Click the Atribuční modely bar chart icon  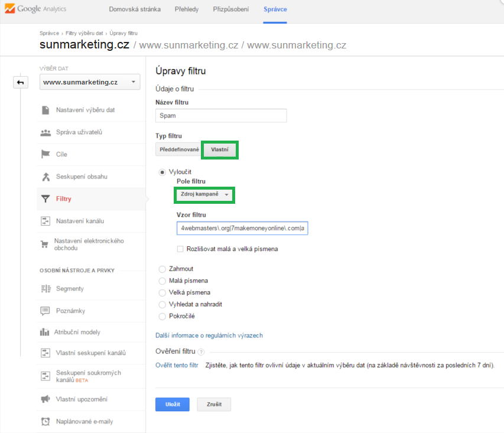44,332
